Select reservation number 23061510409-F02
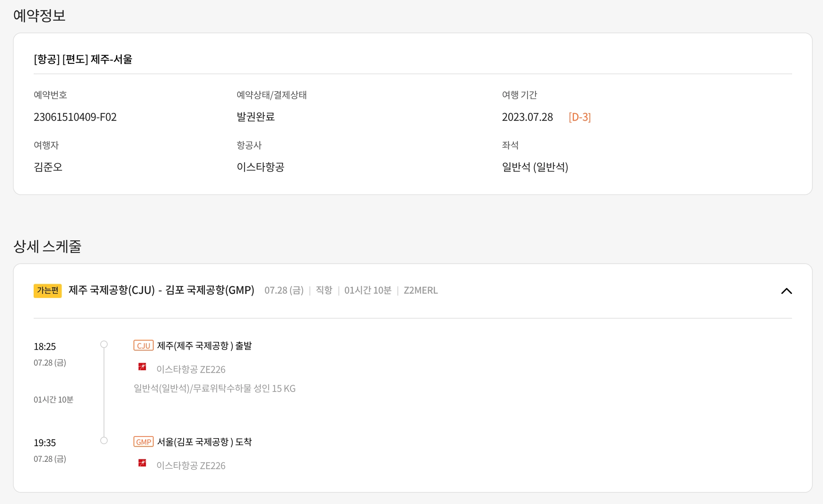This screenshot has height=504, width=823. coord(75,117)
